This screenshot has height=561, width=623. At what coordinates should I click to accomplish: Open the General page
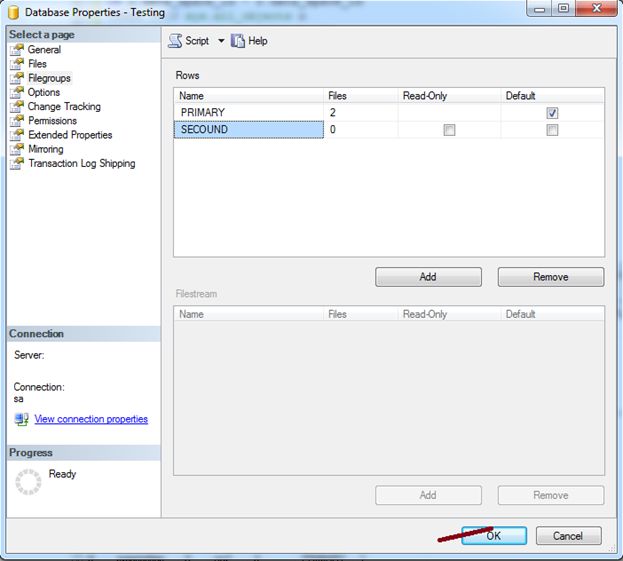44,50
